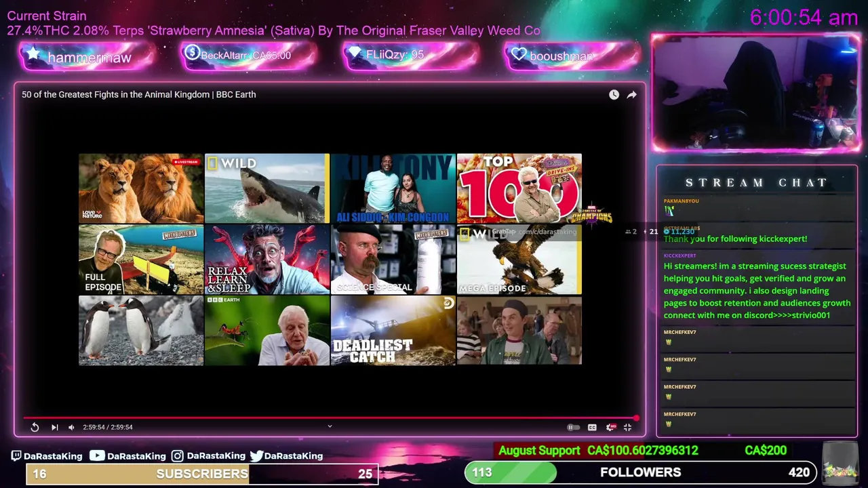Screen dimensions: 868x488
Task: Open the video settings gear
Action: pos(610,427)
